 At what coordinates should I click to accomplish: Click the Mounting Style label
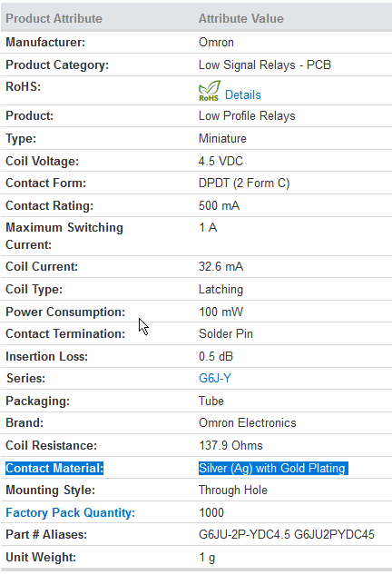[50, 491]
